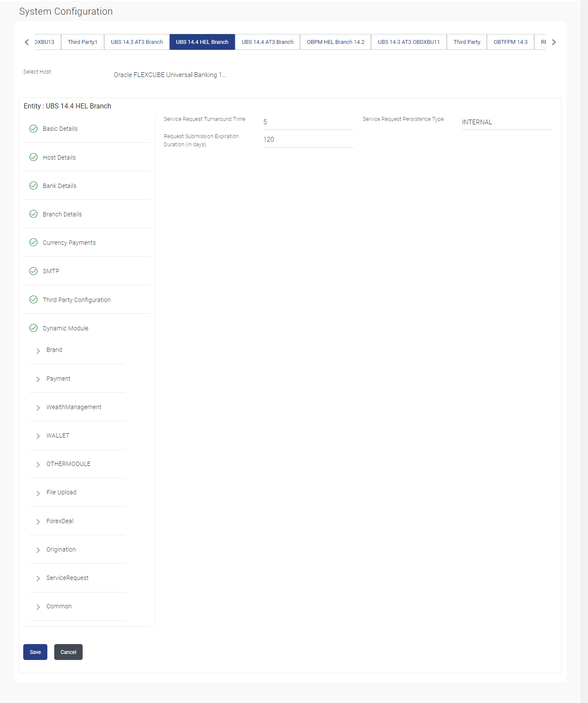The width and height of the screenshot is (588, 703).
Task: Click SMTP green checkmark icon
Action: 33,271
